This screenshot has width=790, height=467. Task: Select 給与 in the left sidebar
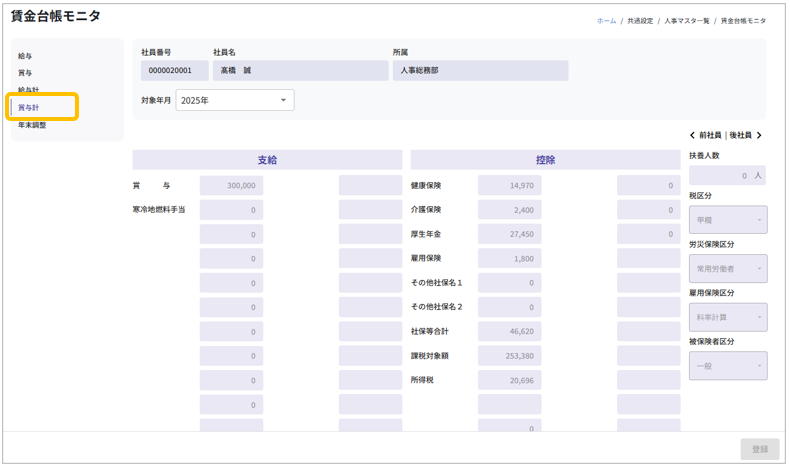pyautogui.click(x=25, y=56)
